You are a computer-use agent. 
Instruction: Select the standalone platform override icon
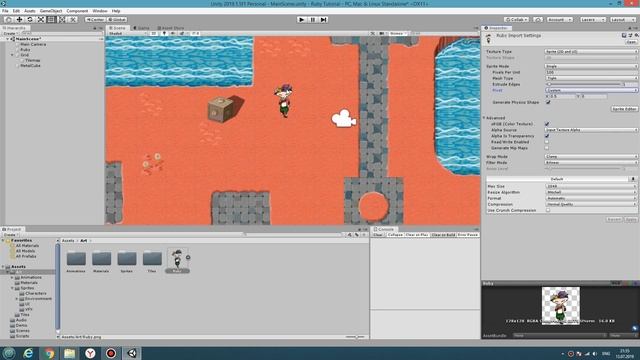[633, 179]
